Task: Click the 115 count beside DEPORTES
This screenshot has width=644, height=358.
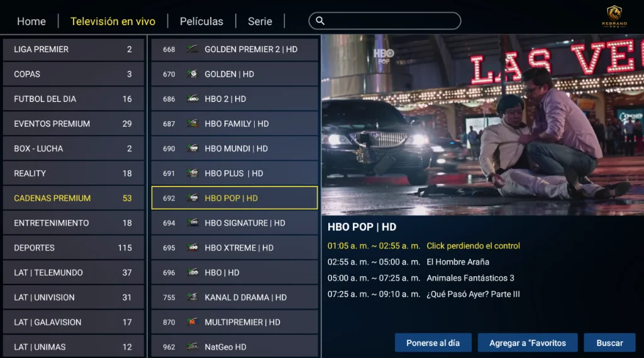Action: coord(125,247)
